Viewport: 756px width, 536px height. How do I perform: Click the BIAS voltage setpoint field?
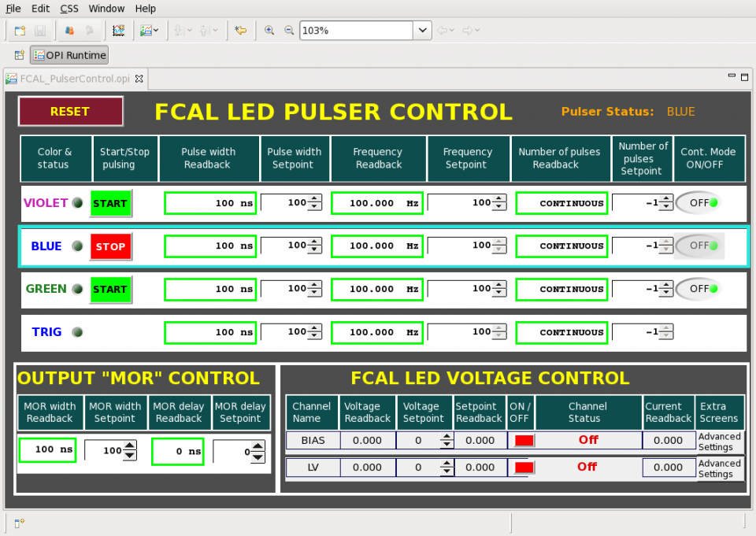pos(417,441)
